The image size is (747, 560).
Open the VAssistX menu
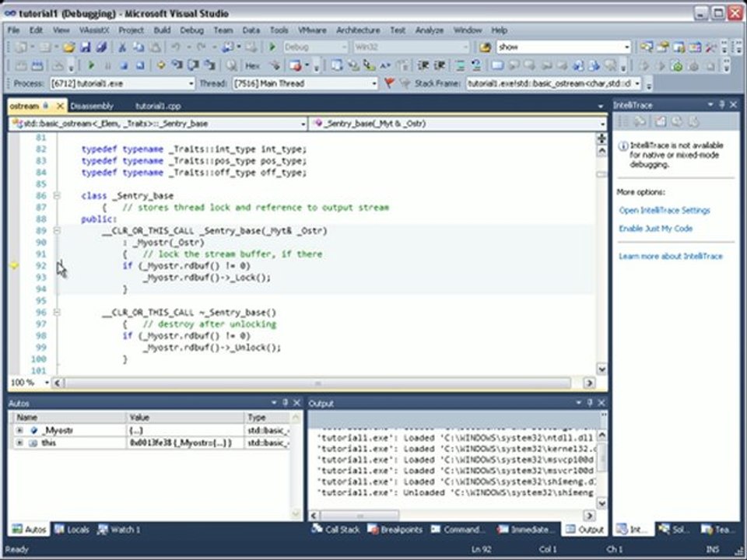click(x=94, y=30)
